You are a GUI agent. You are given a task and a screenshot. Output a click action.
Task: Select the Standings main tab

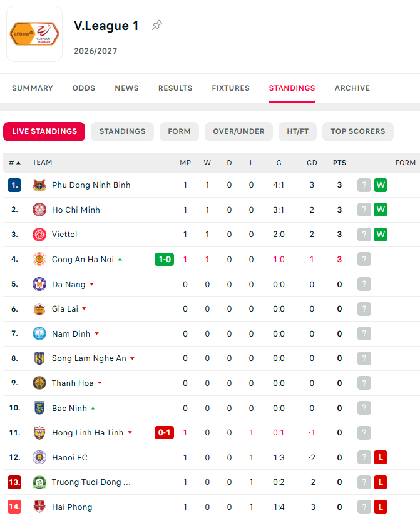(x=292, y=88)
